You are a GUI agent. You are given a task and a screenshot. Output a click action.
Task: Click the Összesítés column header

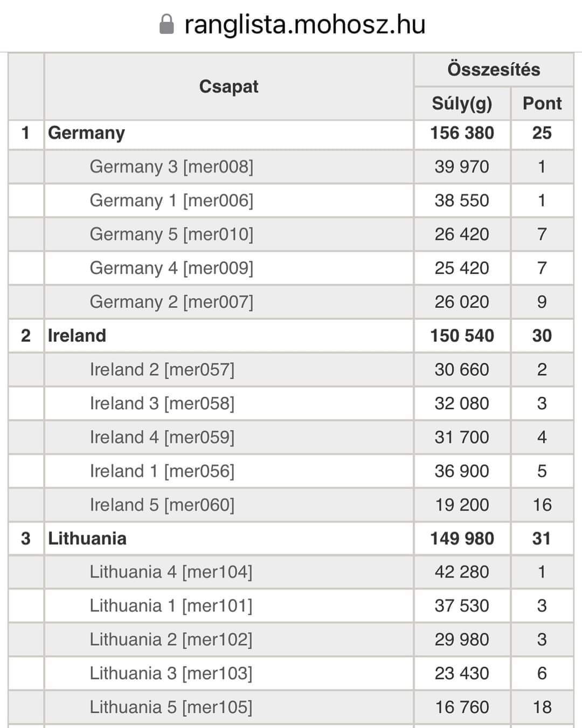tap(493, 70)
